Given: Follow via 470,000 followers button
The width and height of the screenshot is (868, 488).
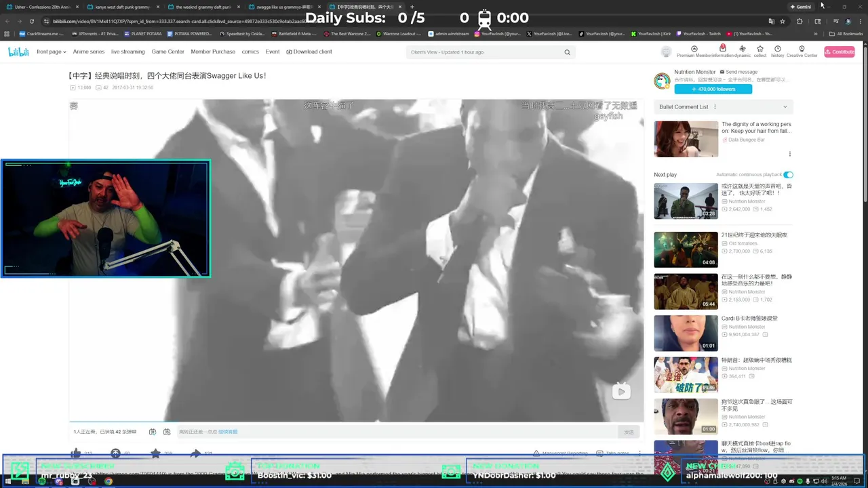Looking at the screenshot, I should [713, 89].
